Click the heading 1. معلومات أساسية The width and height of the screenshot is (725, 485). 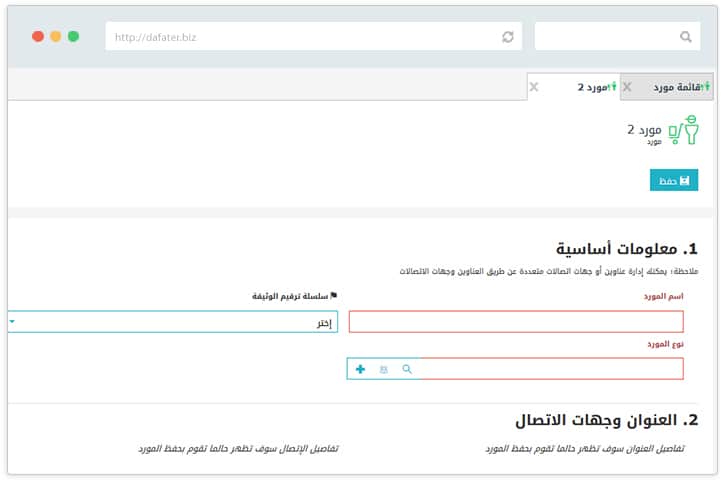coord(627,249)
